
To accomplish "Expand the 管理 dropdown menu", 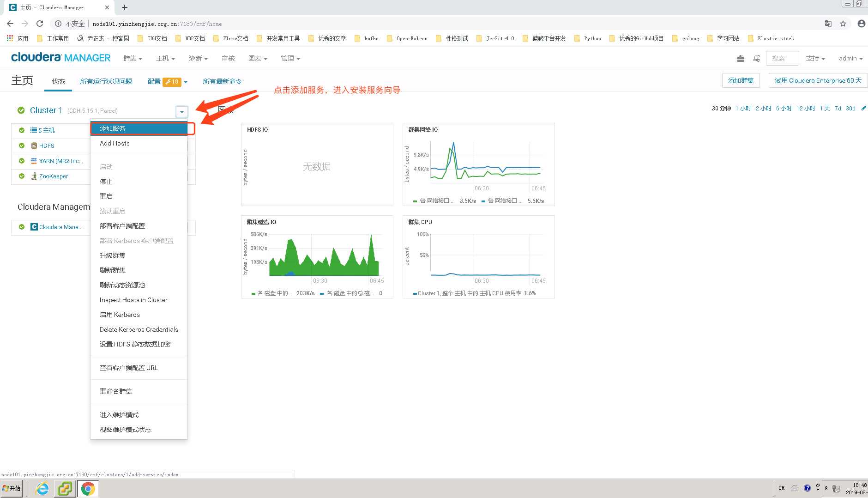I will pos(290,58).
